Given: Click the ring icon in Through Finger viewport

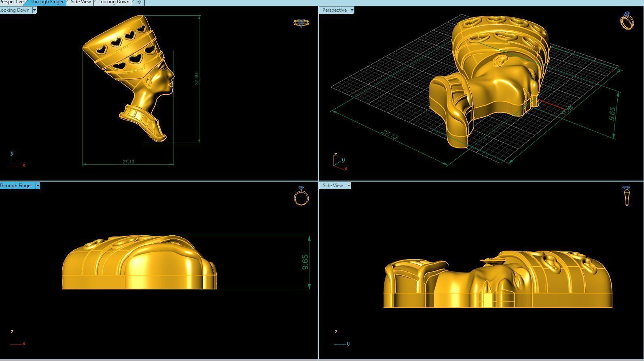Looking at the screenshot, I should point(301,196).
